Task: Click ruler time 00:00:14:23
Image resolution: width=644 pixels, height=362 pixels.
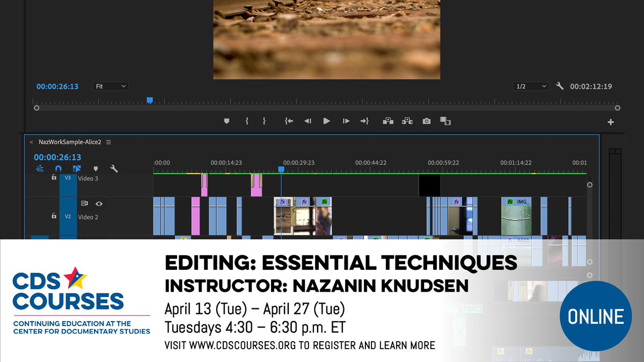Action: pos(226,162)
